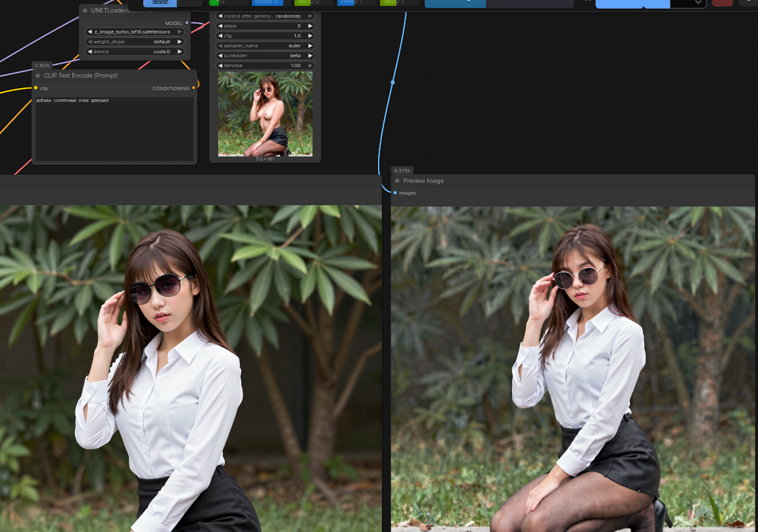Decrease cfg with its left arrow
Image resolution: width=758 pixels, height=532 pixels.
coord(220,36)
